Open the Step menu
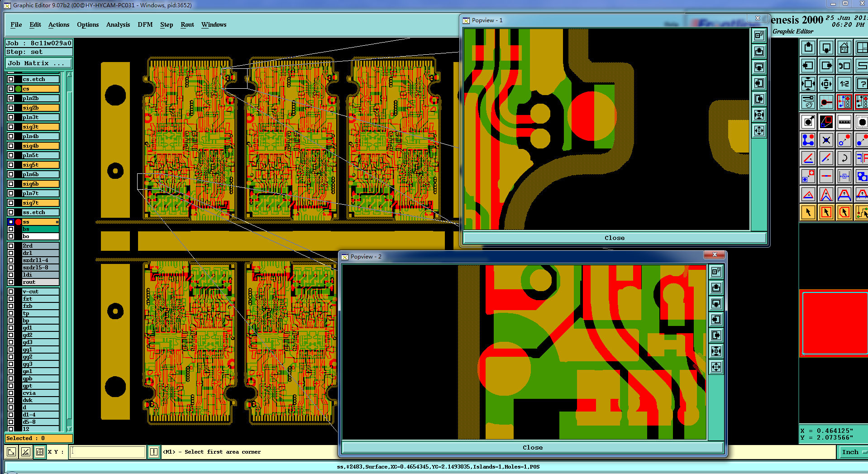The height and width of the screenshot is (474, 868). coord(167,24)
